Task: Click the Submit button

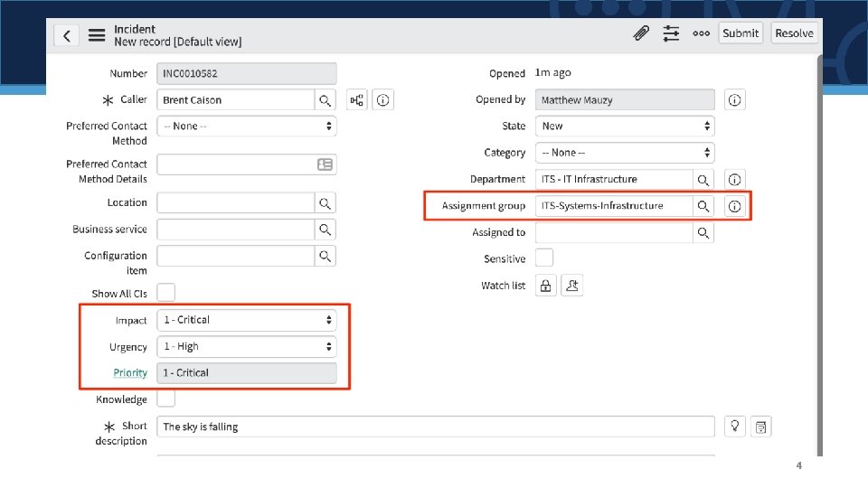Action: (x=741, y=33)
